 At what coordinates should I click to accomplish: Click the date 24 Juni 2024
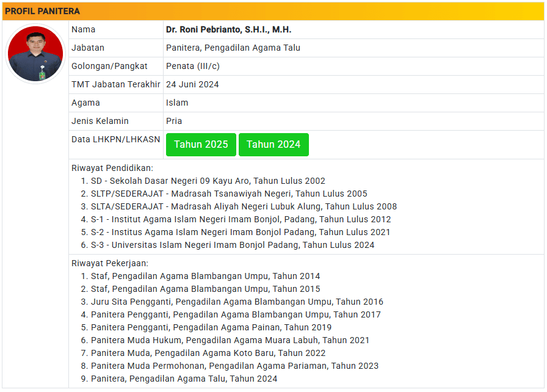tap(192, 84)
